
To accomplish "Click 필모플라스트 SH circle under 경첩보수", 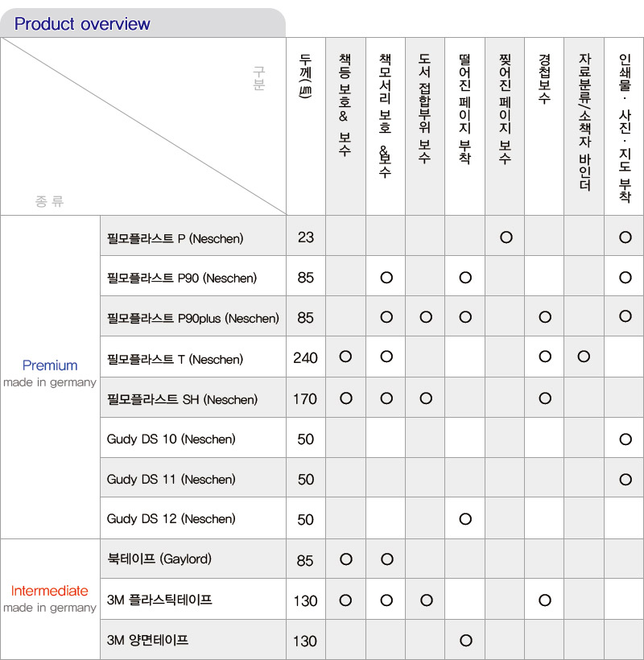I will pos(545,398).
